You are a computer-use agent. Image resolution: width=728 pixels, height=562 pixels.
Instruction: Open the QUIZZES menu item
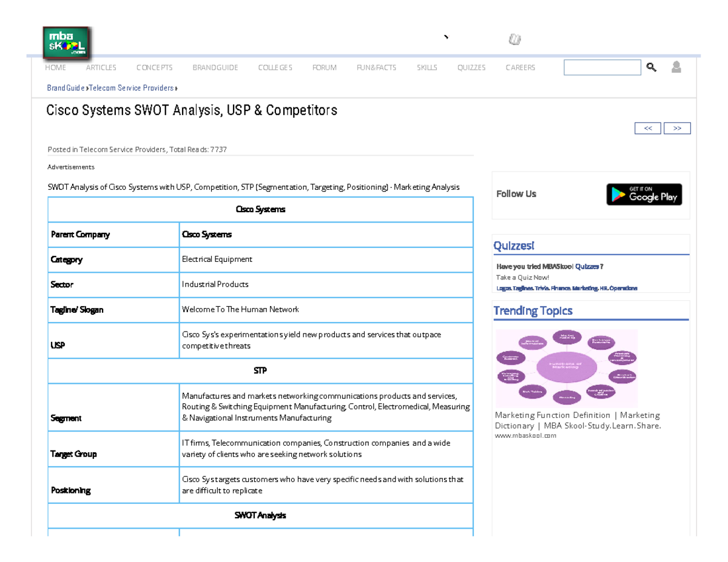pos(471,67)
